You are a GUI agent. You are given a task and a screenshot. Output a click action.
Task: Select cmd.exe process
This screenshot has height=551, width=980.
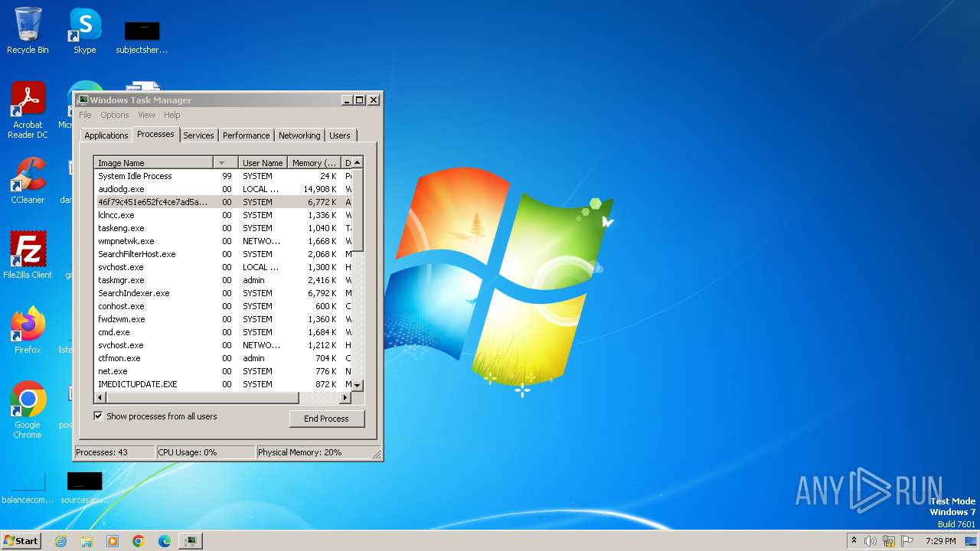[223, 332]
